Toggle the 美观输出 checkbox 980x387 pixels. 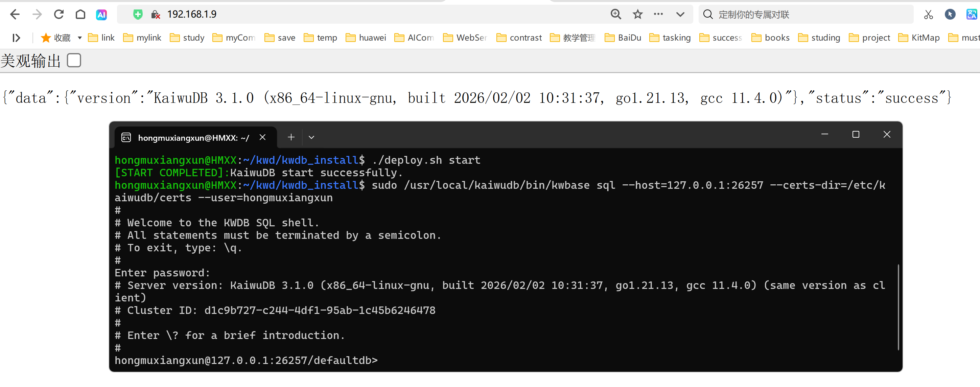[x=74, y=60]
